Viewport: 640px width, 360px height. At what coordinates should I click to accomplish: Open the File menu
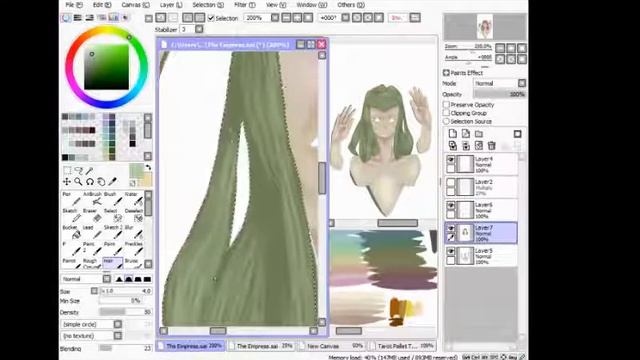(x=74, y=5)
